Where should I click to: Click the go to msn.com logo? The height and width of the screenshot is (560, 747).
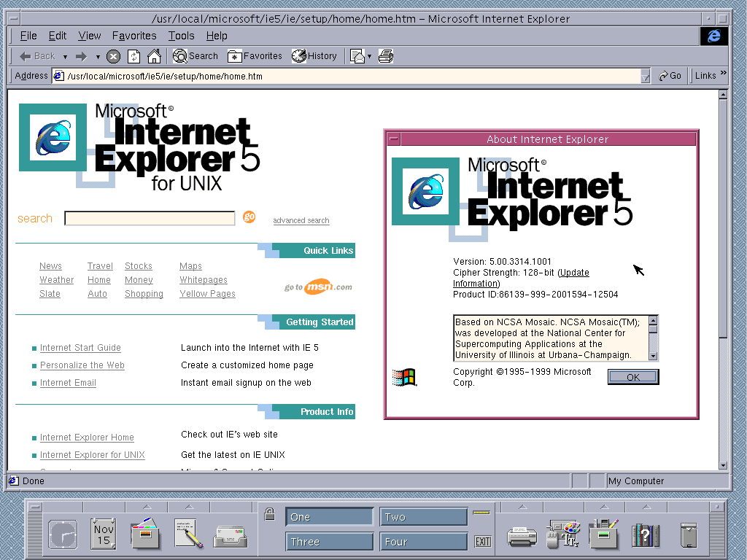tap(318, 287)
